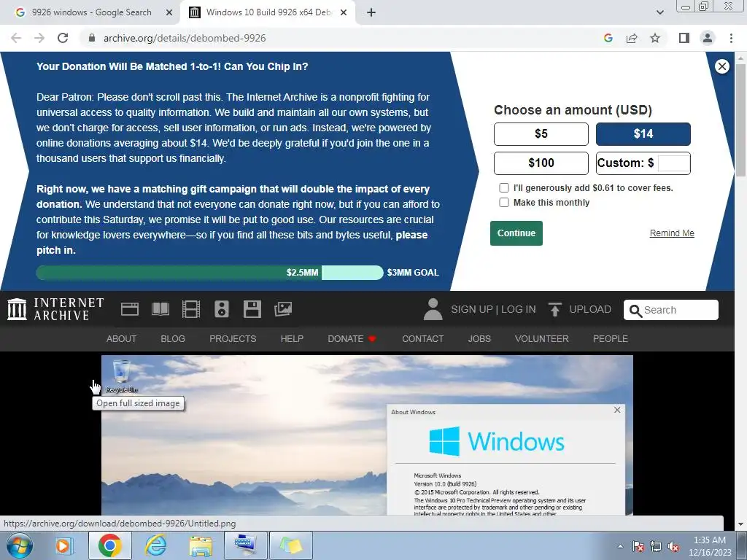Screen dimensions: 747x560
Task: Select the $5 donation amount
Action: coord(541,134)
